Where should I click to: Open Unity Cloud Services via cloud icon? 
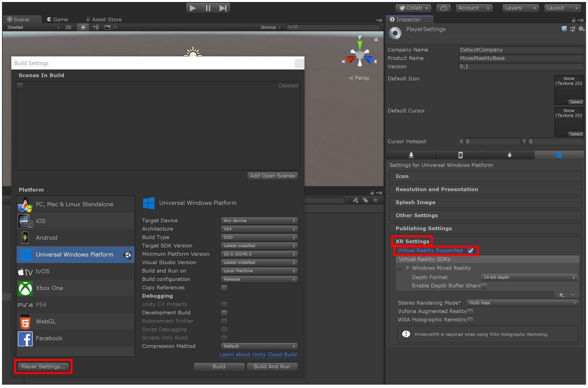pos(444,8)
